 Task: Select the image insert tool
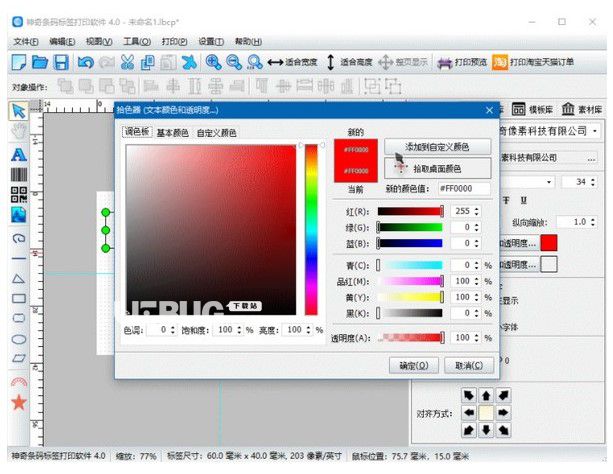19,215
